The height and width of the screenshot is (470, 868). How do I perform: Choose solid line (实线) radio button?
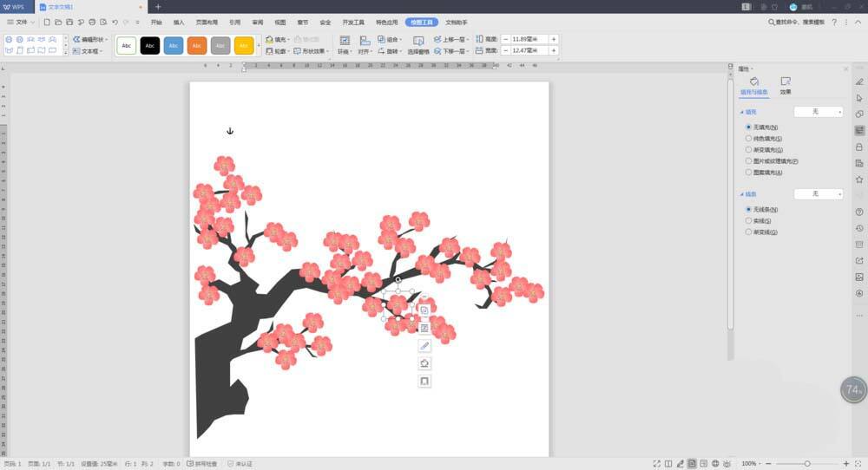click(x=749, y=220)
